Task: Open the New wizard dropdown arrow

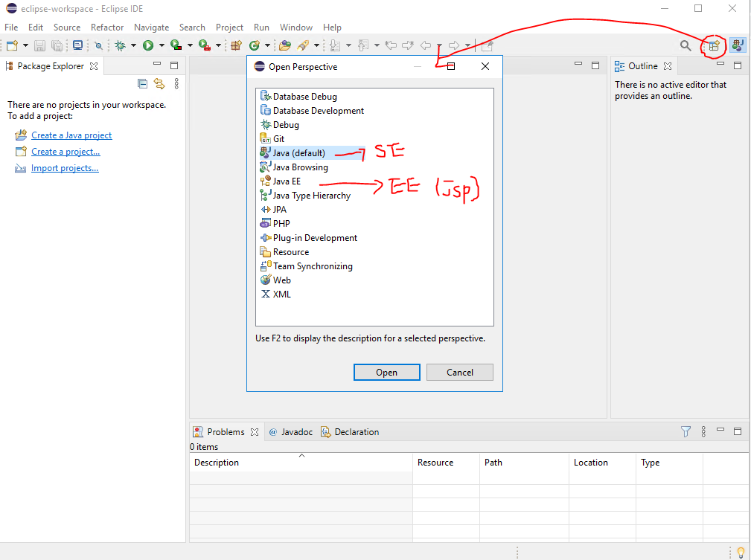Action: click(25, 45)
